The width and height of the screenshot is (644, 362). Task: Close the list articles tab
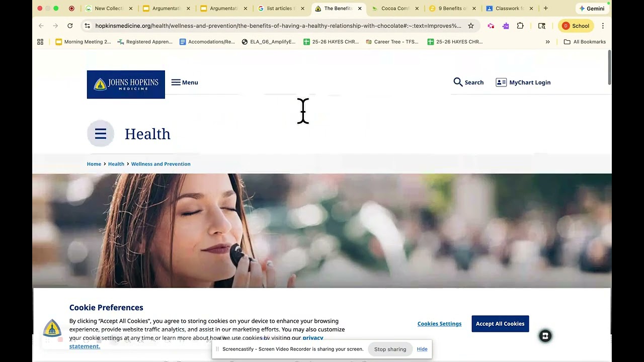[302, 9]
